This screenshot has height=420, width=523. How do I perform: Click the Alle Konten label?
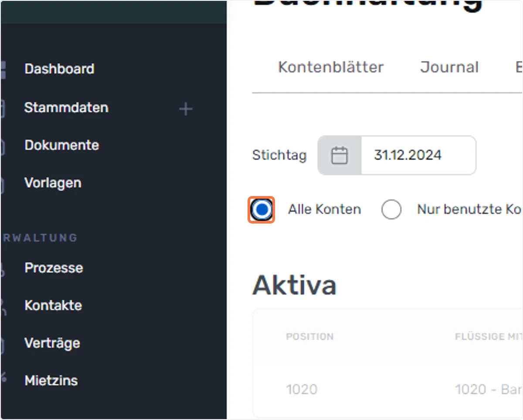click(x=324, y=210)
